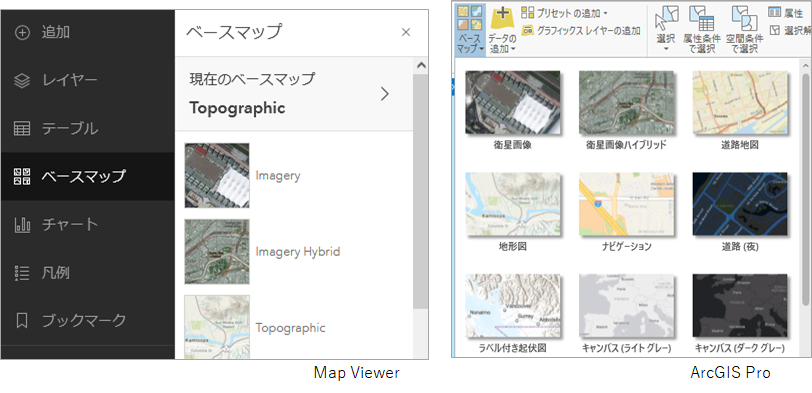Select the 道路 (夜) basemap thumbnail
Viewport: 812px width, 393px height.
[740, 204]
